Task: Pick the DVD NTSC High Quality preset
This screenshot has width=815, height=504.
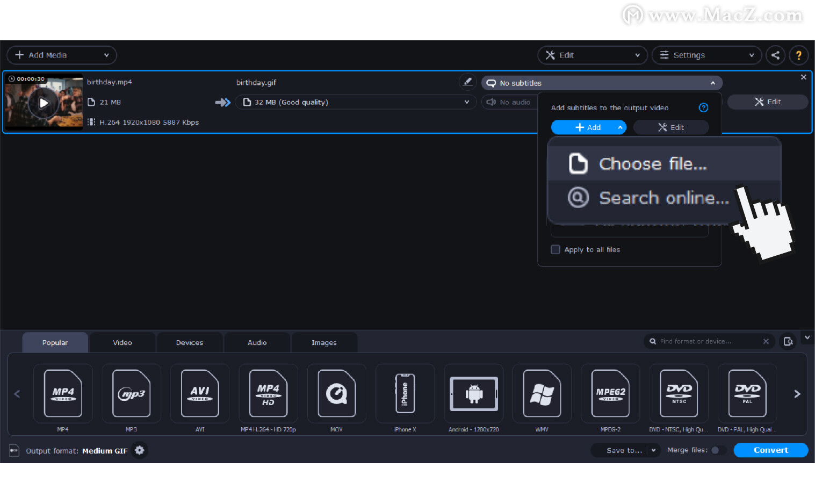Action: tap(679, 393)
